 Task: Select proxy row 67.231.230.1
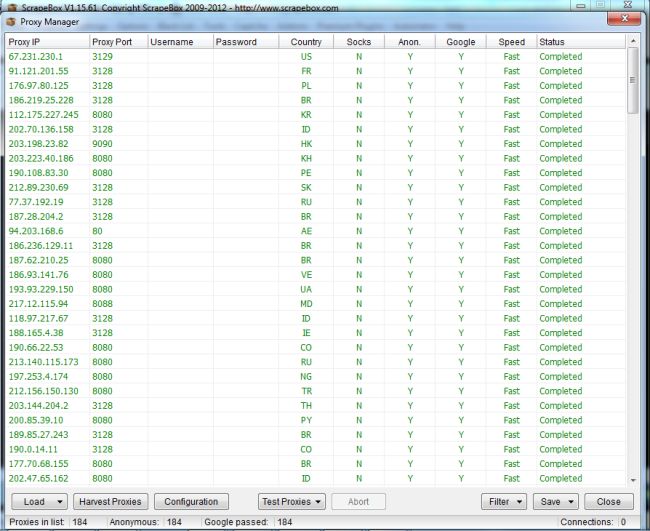315,56
